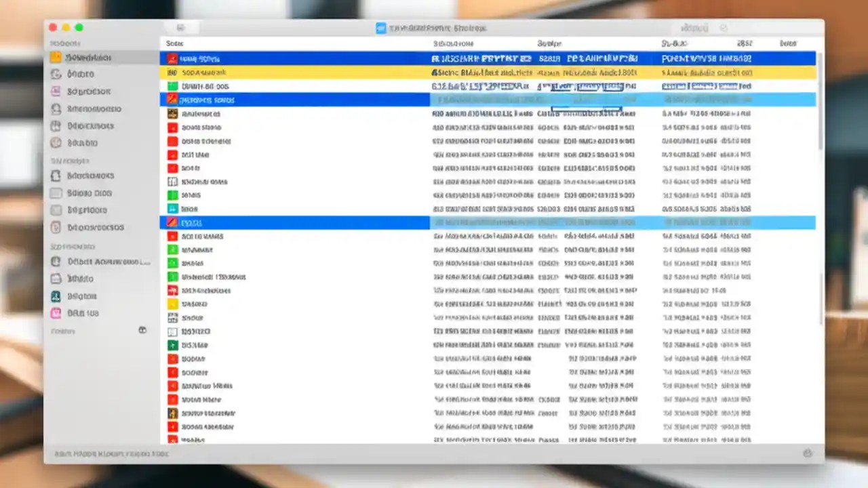Click the dark badge icon in the fifth list row
Image resolution: width=868 pixels, height=488 pixels.
[172, 114]
